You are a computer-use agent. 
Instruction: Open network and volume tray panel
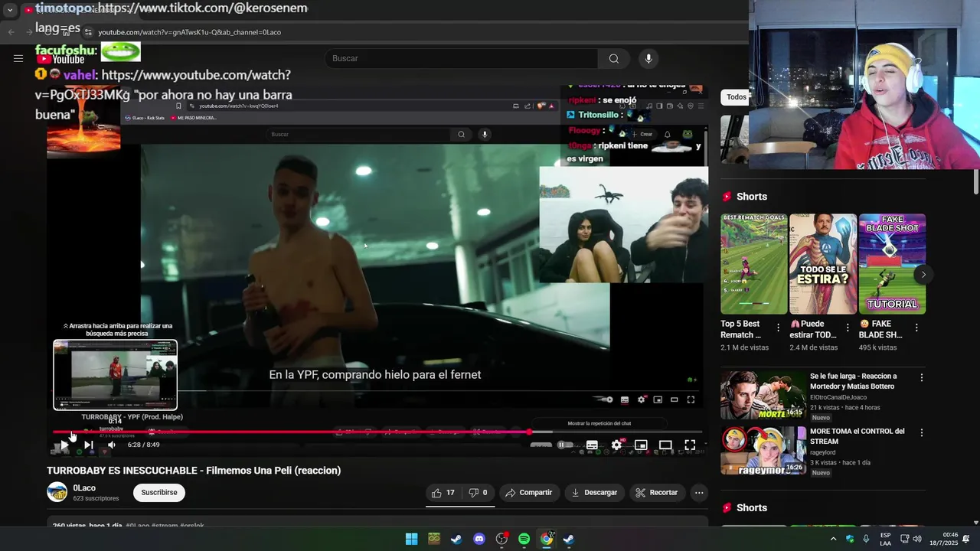(x=910, y=539)
